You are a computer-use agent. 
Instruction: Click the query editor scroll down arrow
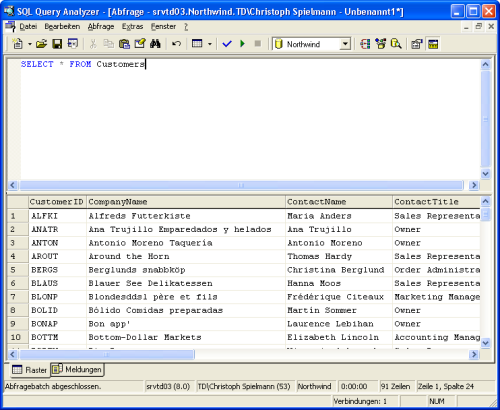[x=486, y=174]
